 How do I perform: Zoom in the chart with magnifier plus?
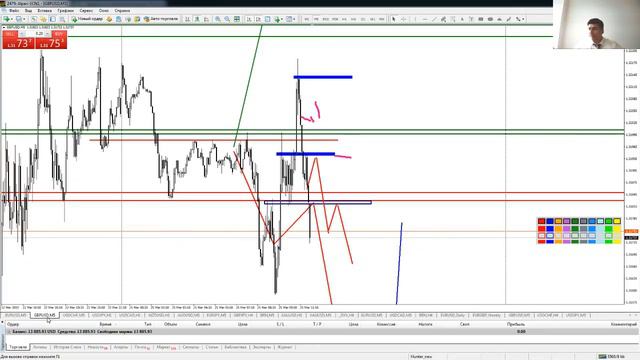coord(218,19)
